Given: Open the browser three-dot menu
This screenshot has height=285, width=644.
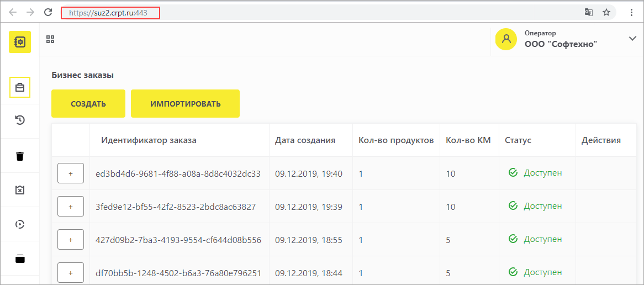Looking at the screenshot, I should (x=632, y=12).
